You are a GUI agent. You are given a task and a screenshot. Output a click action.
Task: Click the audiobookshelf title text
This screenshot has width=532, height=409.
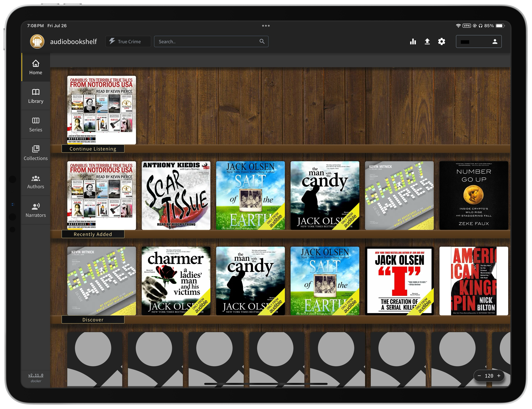pos(73,42)
